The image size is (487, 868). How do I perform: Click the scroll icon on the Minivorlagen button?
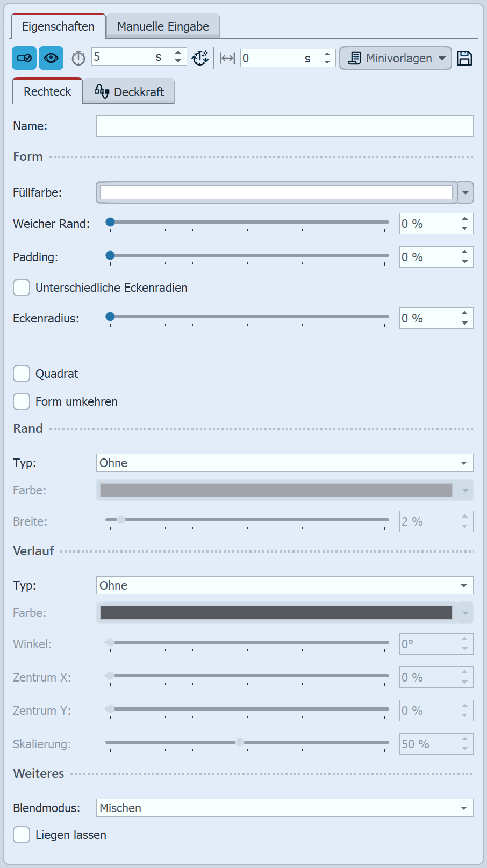354,58
